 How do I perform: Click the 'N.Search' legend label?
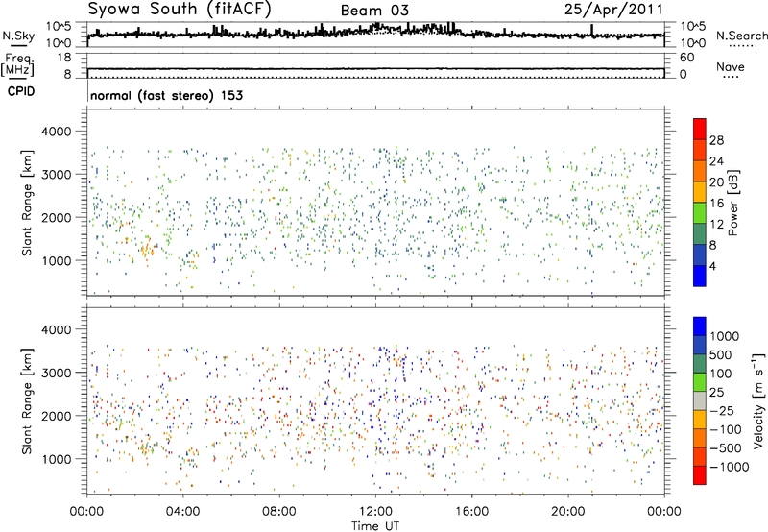[741, 36]
